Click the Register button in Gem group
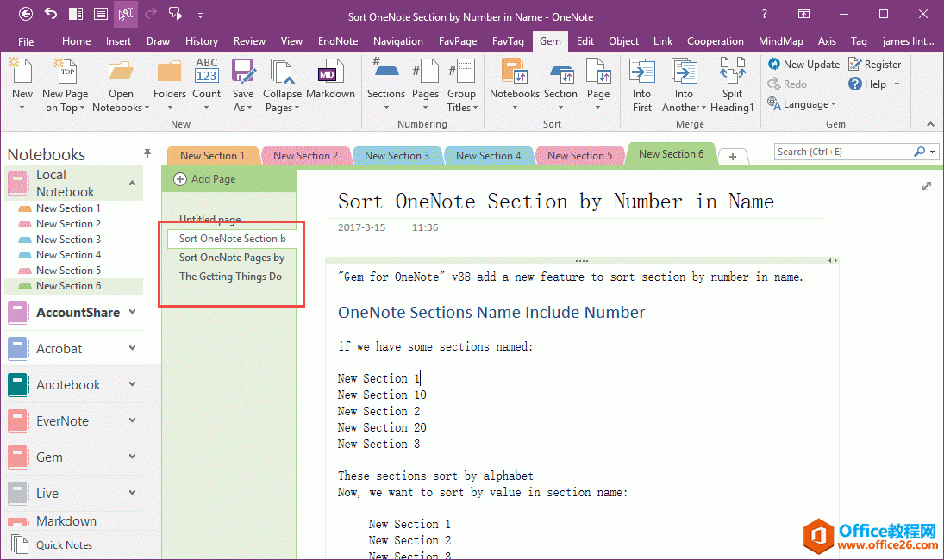Screen dimensions: 944x560 coord(875,65)
